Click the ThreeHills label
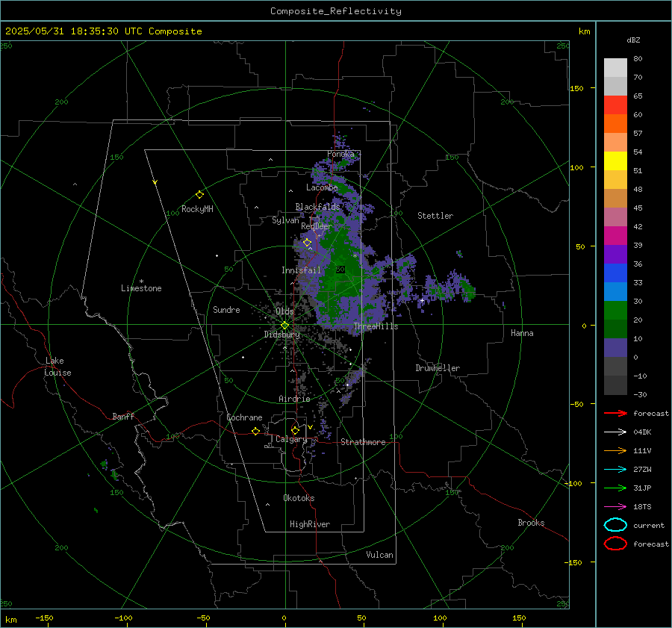Image resolution: width=672 pixels, height=628 pixels. pos(376,326)
